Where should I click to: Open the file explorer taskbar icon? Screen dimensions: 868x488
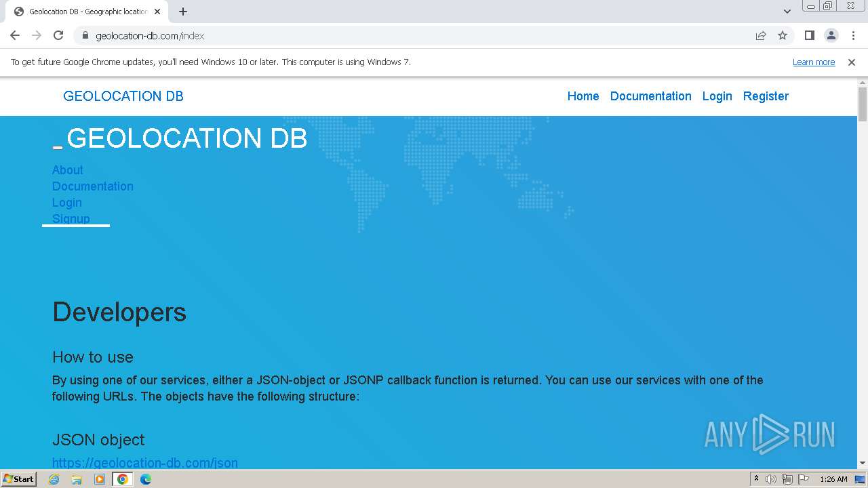coord(77,479)
